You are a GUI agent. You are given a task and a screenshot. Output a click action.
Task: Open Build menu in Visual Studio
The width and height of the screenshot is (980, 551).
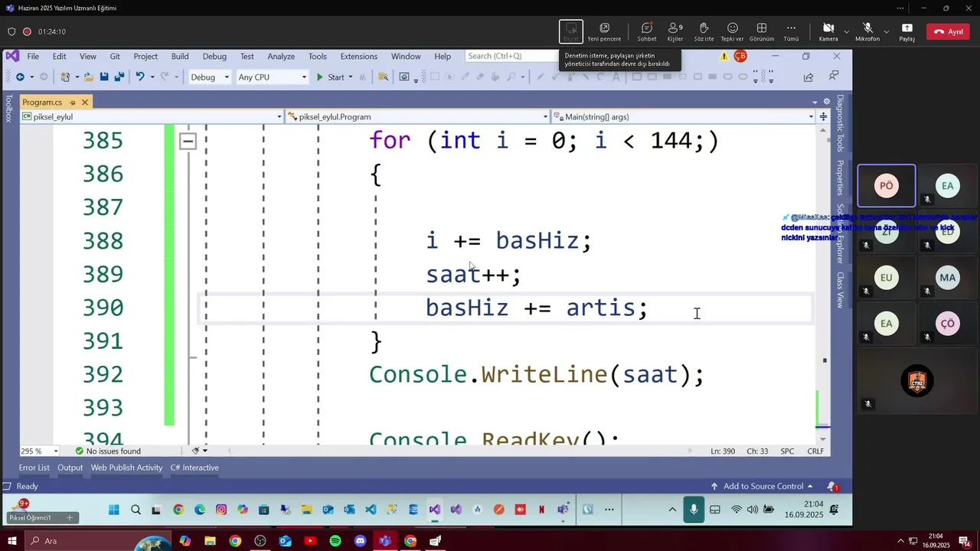point(180,56)
